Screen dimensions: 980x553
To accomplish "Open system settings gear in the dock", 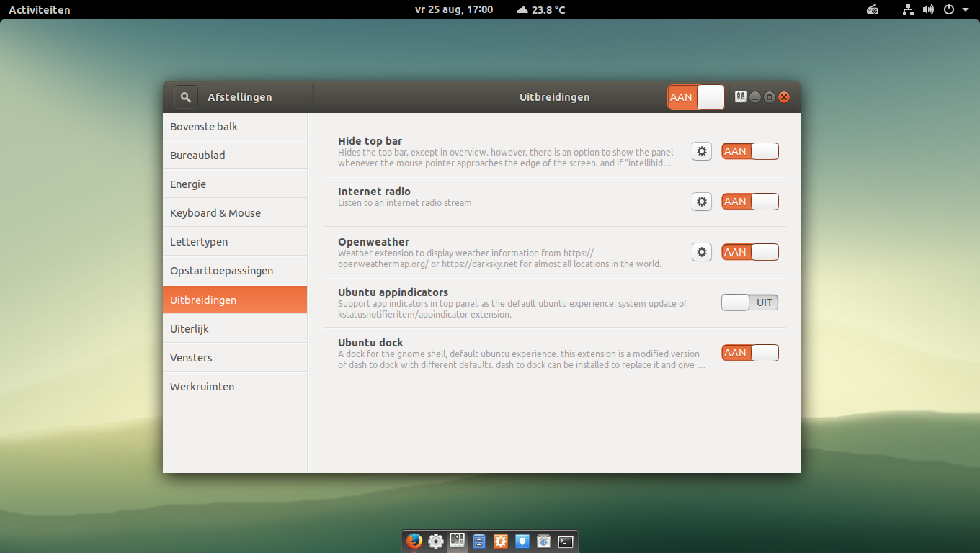I will click(436, 541).
